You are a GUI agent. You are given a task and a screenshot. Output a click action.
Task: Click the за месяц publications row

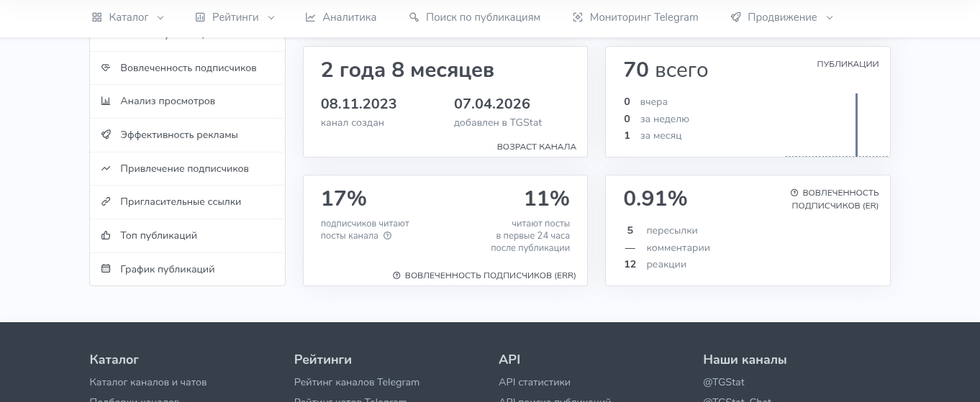[653, 135]
